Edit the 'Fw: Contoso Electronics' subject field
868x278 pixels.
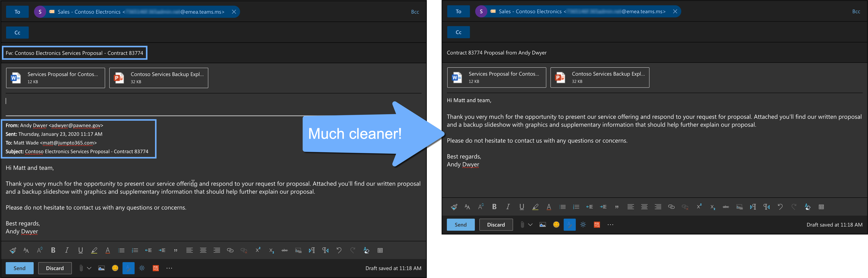[x=74, y=53]
